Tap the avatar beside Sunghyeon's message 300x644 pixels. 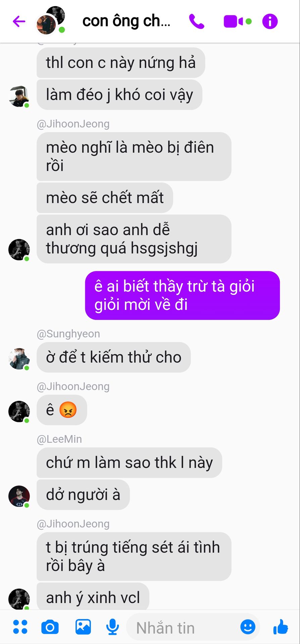19,359
